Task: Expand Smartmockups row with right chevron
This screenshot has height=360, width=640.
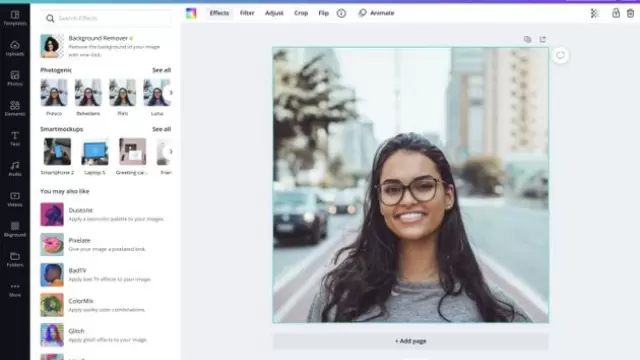Action: click(x=171, y=151)
